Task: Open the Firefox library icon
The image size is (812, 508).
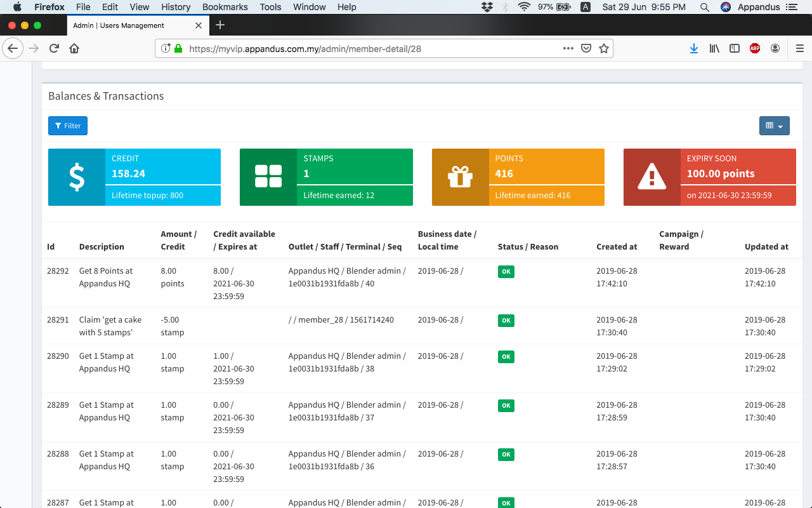Action: tap(714, 48)
